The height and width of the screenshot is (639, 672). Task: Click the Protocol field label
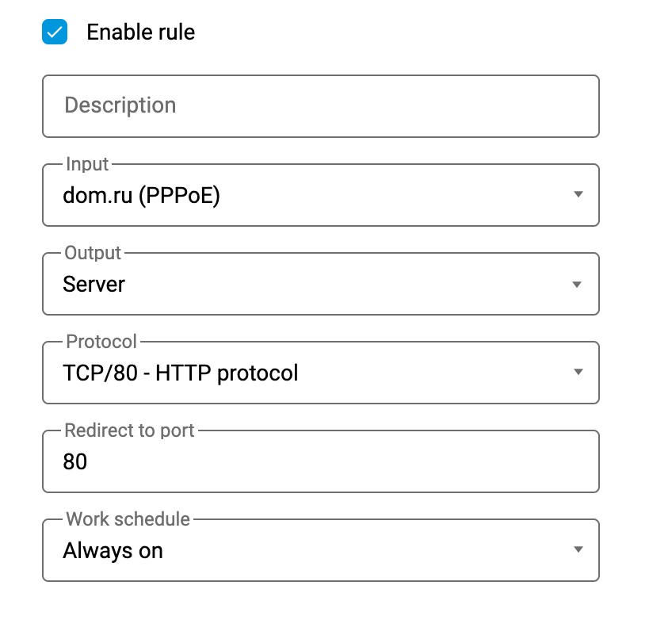pyautogui.click(x=101, y=342)
